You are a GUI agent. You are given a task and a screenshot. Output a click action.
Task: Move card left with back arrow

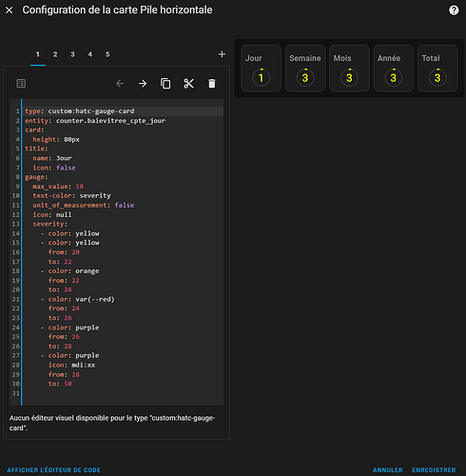pos(120,84)
